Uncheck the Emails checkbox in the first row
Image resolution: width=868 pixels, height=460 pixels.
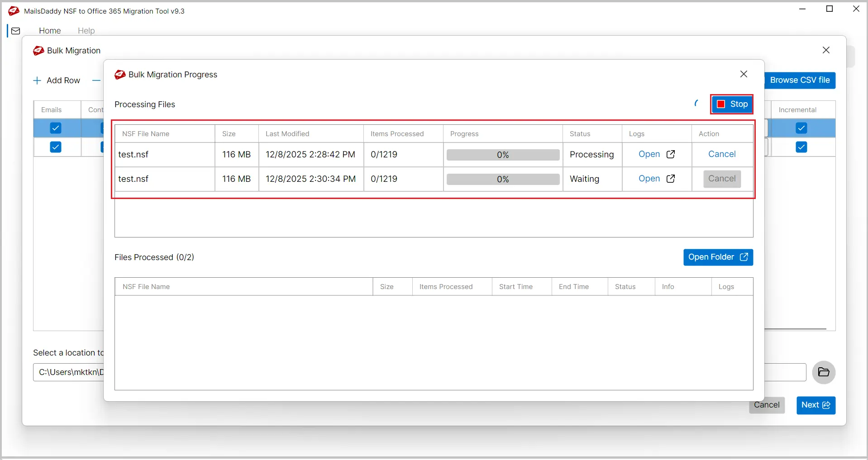tap(55, 128)
